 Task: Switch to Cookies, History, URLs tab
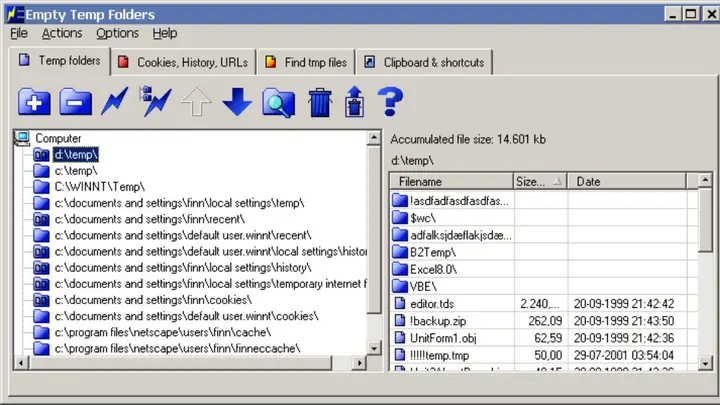[x=184, y=62]
